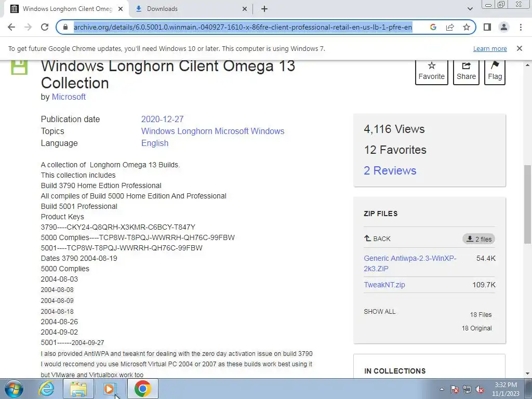
Task: Download Generic Antiwpa-2.3-WinXP-2k3.ZiP
Action: pyautogui.click(x=410, y=263)
